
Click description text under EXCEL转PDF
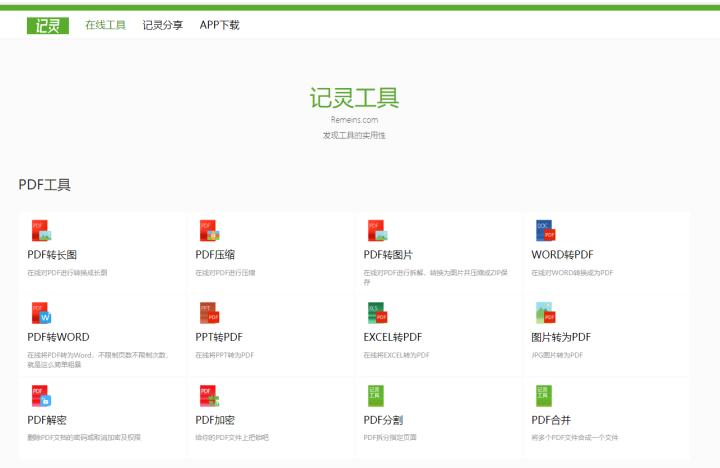396,355
